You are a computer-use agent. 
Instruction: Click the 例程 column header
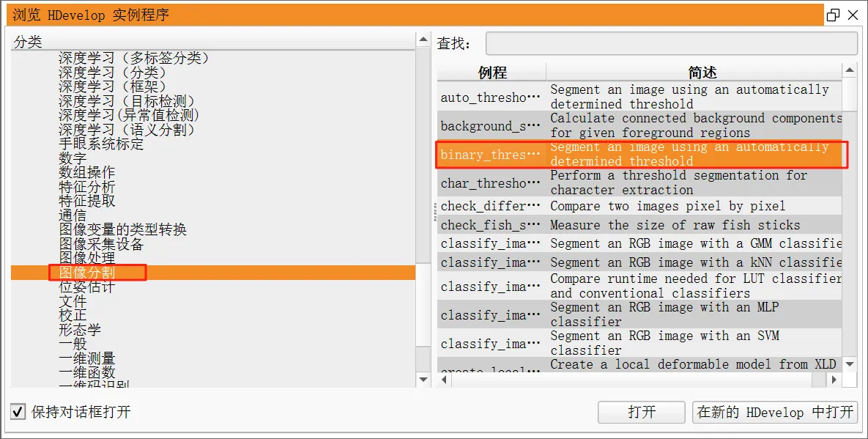tap(492, 73)
